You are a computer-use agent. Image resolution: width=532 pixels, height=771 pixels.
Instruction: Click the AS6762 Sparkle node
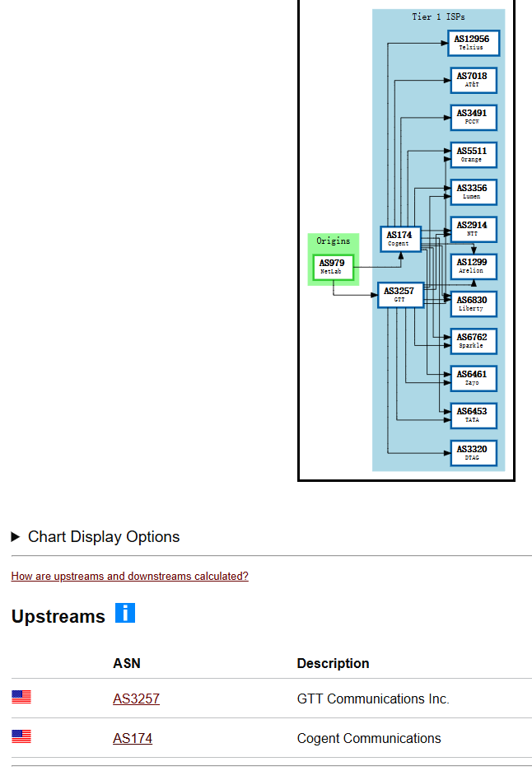tap(474, 341)
